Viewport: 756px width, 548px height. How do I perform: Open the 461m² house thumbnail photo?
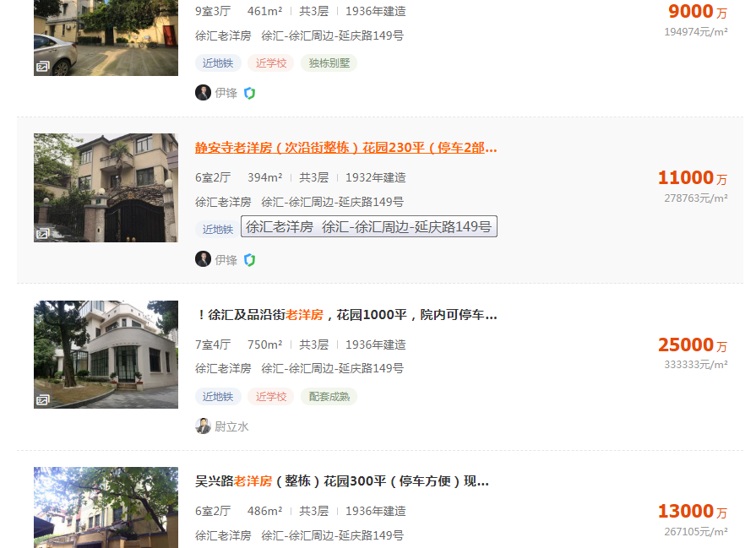pos(106,38)
